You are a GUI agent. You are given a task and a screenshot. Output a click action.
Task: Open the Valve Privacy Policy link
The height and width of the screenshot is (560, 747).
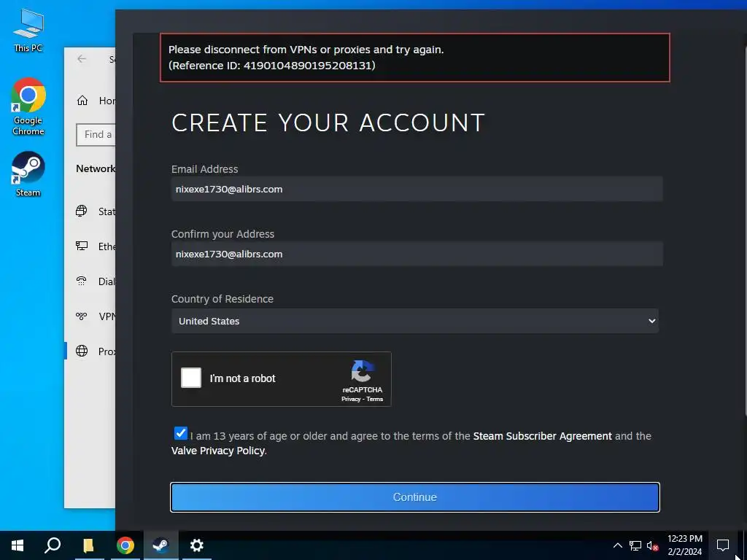point(217,451)
